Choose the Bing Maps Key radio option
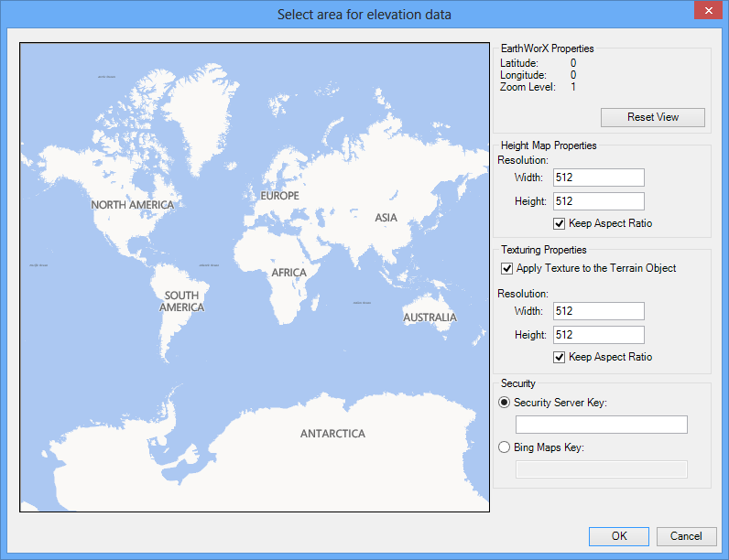Viewport: 729px width, 560px height. 505,447
